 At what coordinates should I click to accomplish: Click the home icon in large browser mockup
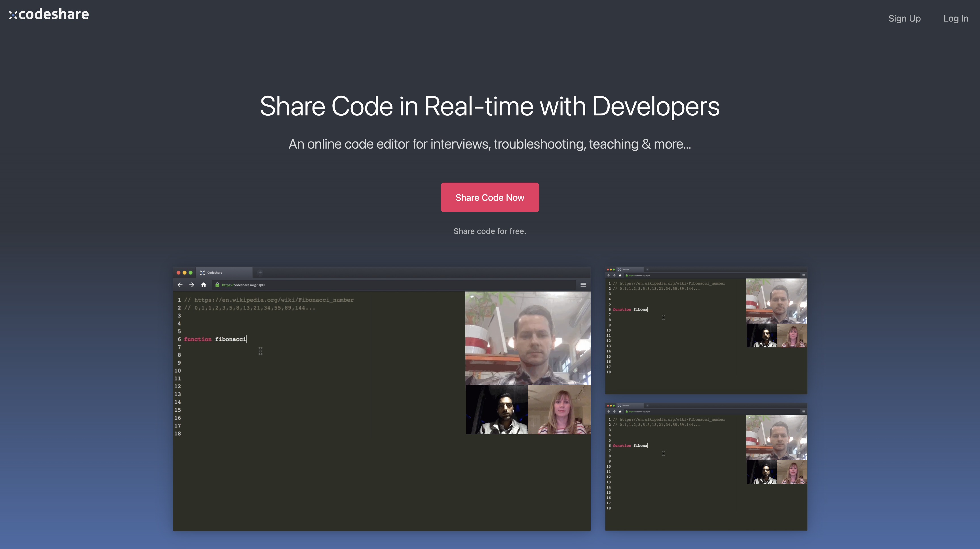(204, 285)
